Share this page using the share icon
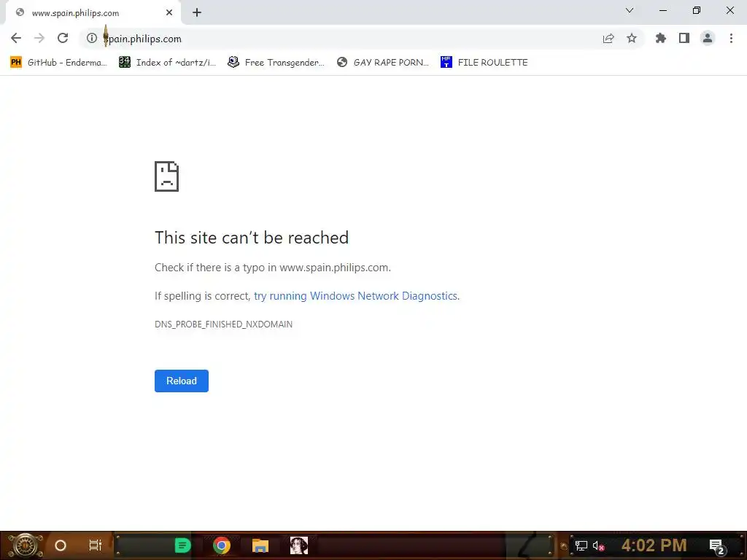The height and width of the screenshot is (560, 747). [608, 38]
